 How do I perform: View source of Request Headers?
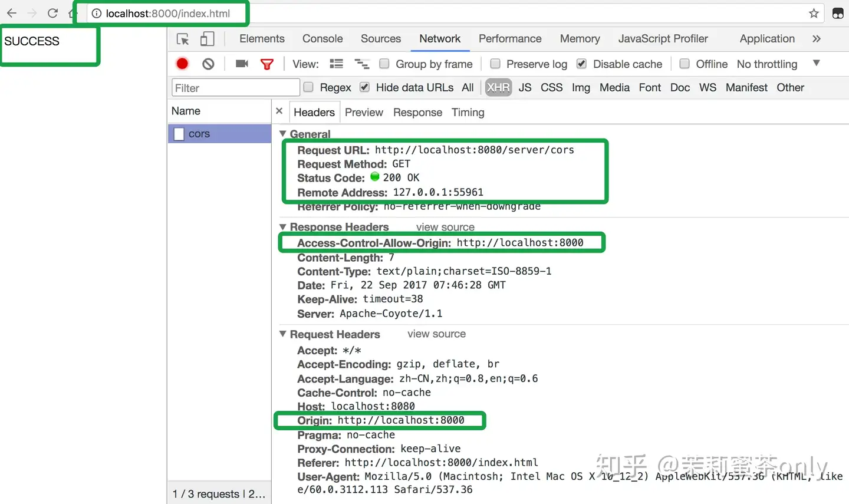coord(436,334)
